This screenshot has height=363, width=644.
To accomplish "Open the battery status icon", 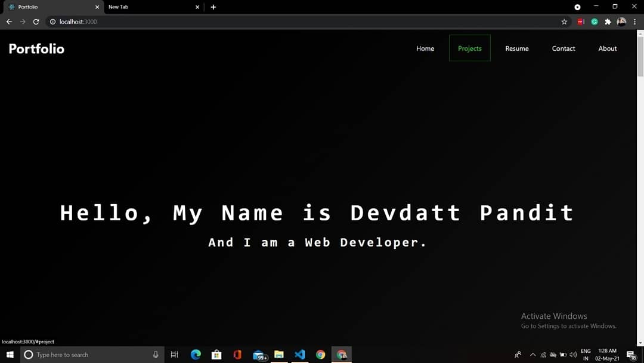I will pos(563,355).
